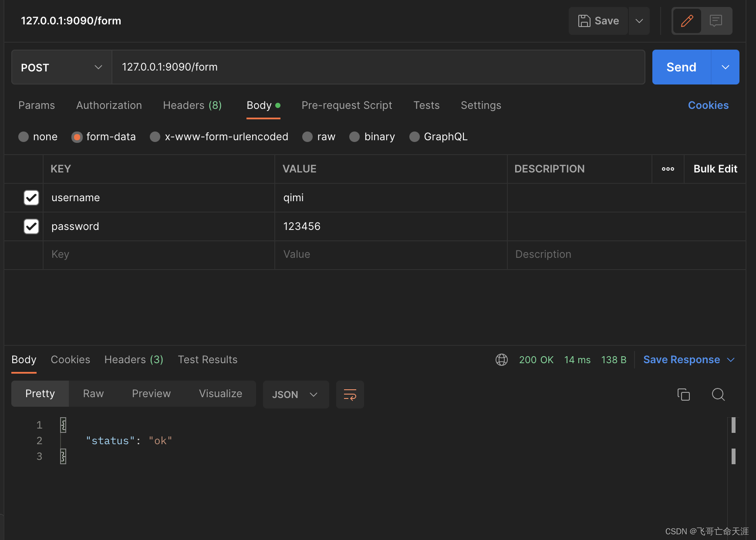Image resolution: width=756 pixels, height=540 pixels.
Task: Copy response with the copy icon
Action: 684,395
